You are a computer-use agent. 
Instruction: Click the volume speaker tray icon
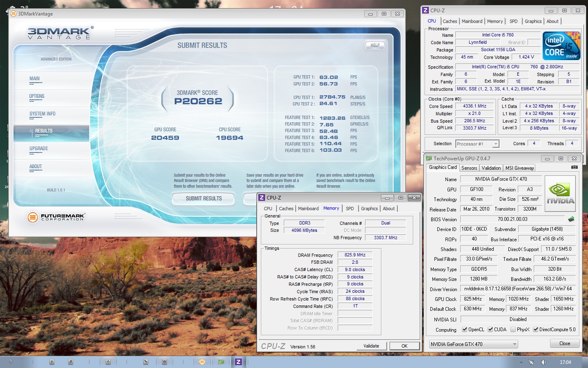pos(543,362)
